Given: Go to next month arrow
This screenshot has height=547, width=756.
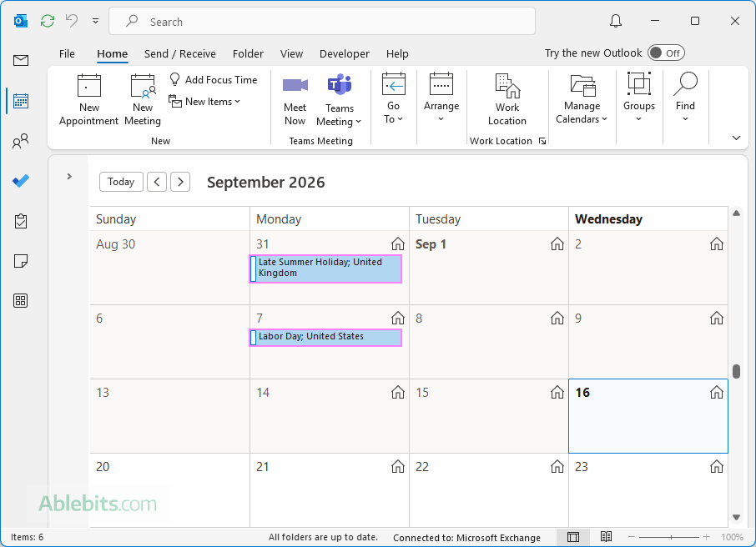Looking at the screenshot, I should click(180, 182).
